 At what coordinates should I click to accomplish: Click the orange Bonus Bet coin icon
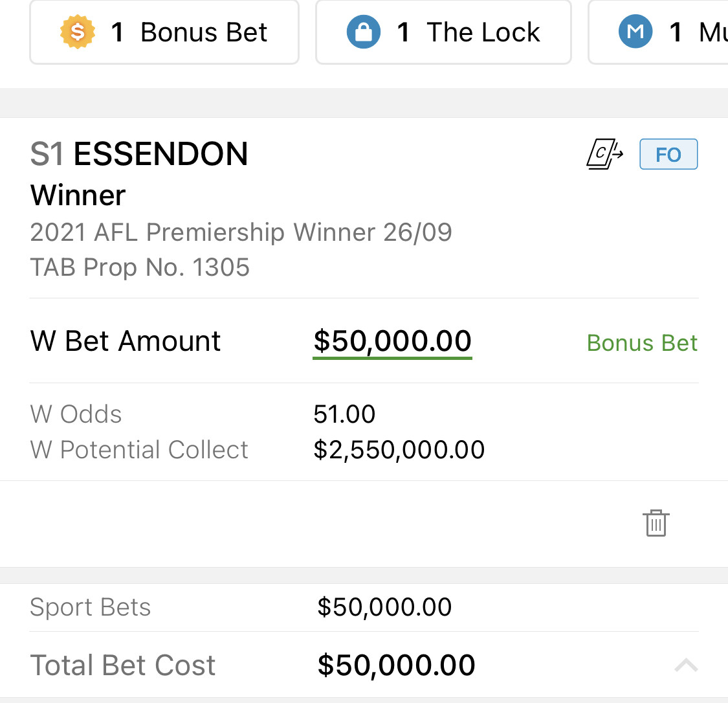click(78, 32)
